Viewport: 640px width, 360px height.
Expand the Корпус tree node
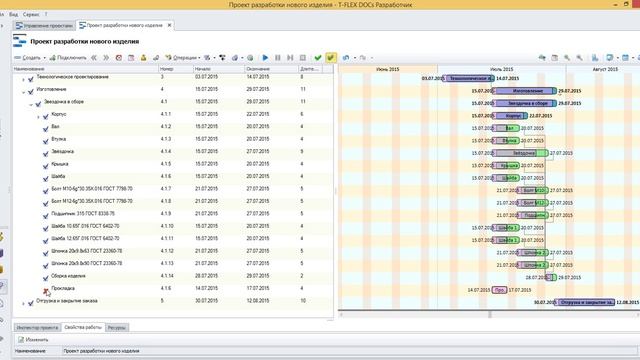(38, 117)
